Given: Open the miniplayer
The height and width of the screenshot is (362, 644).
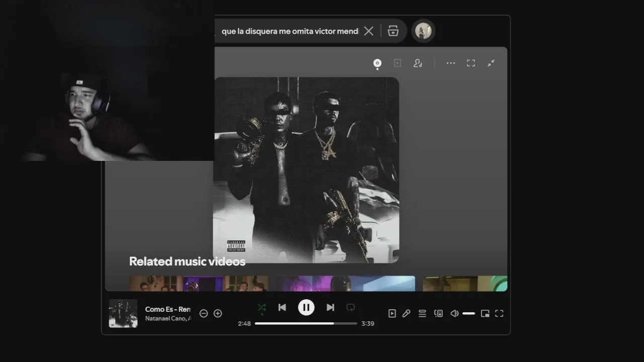Looking at the screenshot, I should [485, 313].
